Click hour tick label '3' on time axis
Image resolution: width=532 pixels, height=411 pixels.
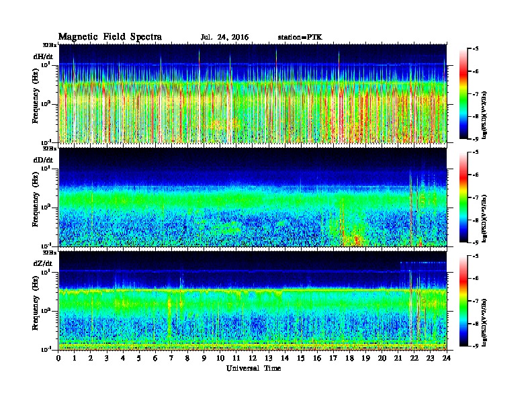click(107, 359)
